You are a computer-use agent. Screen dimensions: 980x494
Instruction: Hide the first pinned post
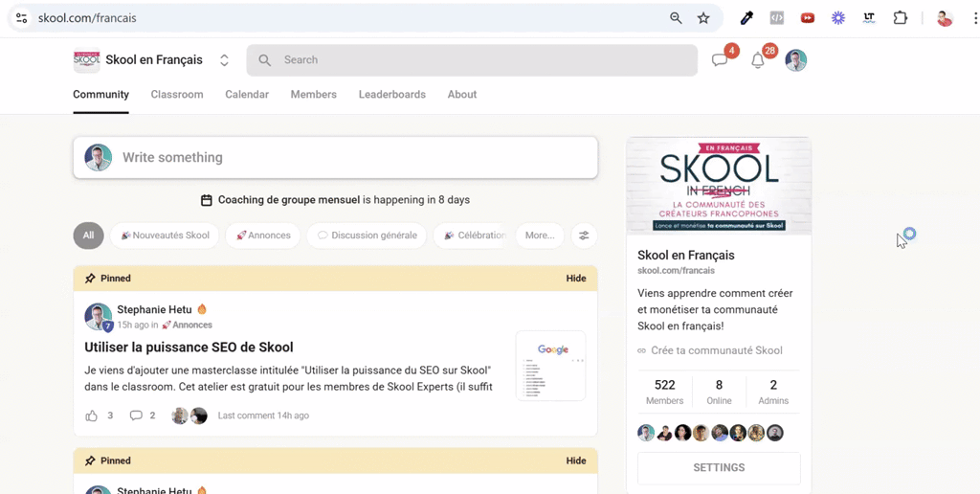click(576, 279)
